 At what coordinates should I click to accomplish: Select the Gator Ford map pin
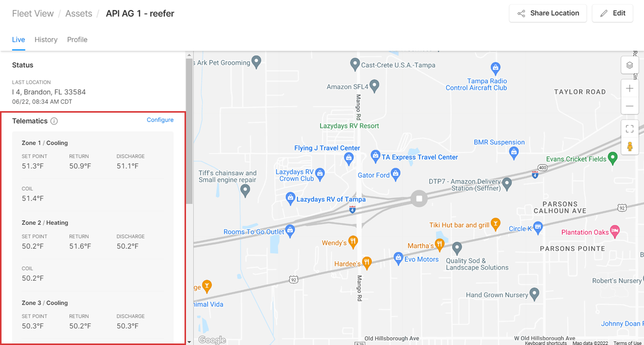pos(396,175)
